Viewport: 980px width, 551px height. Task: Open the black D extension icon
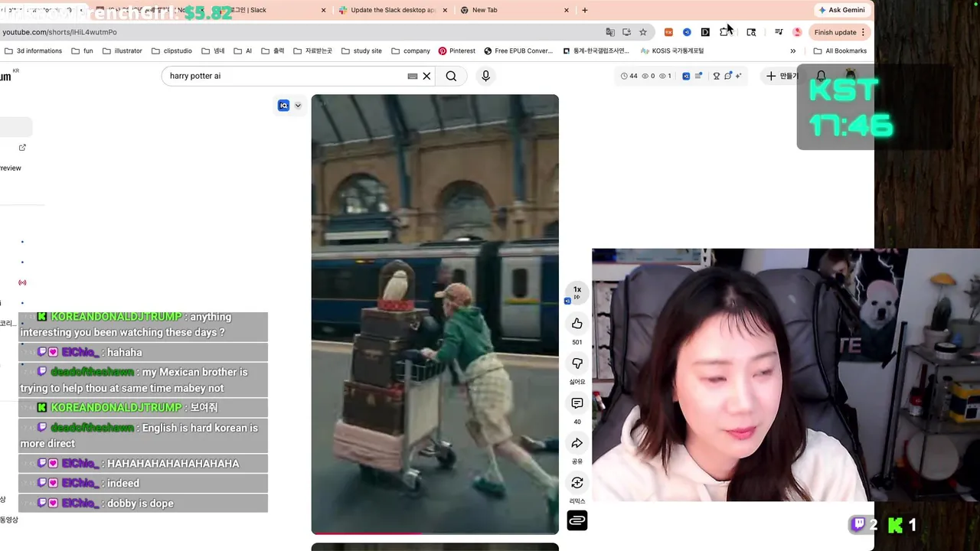tap(705, 32)
